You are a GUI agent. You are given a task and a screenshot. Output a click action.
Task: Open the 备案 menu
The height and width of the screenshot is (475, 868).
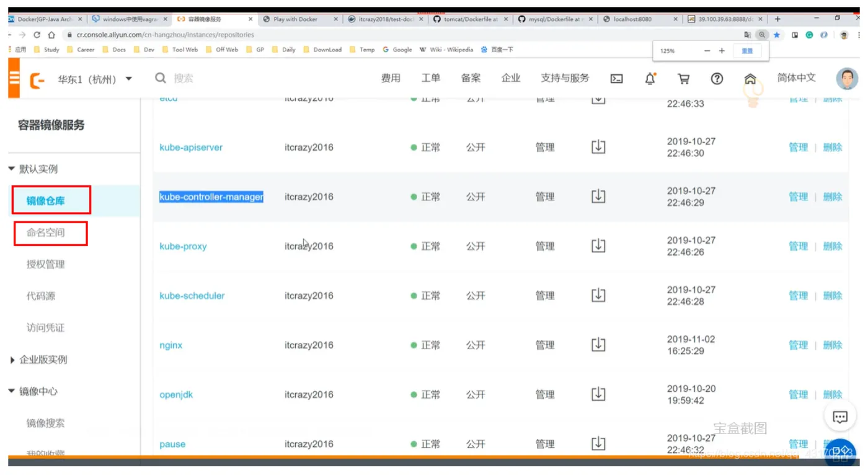click(471, 78)
